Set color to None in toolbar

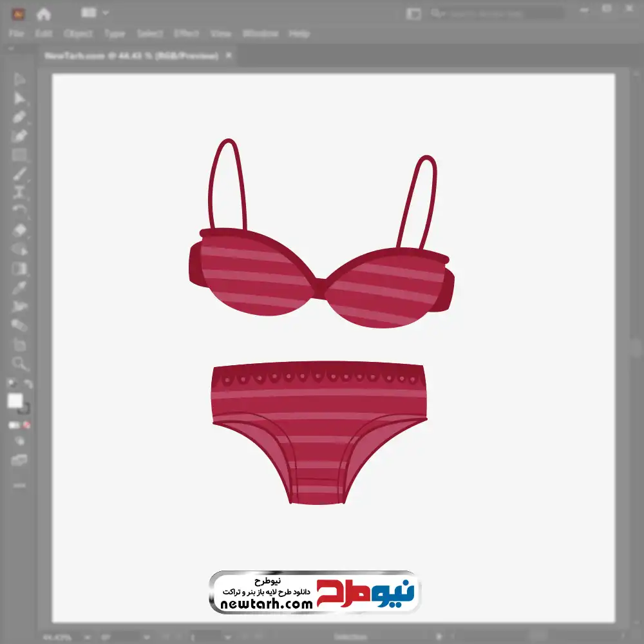click(27, 425)
